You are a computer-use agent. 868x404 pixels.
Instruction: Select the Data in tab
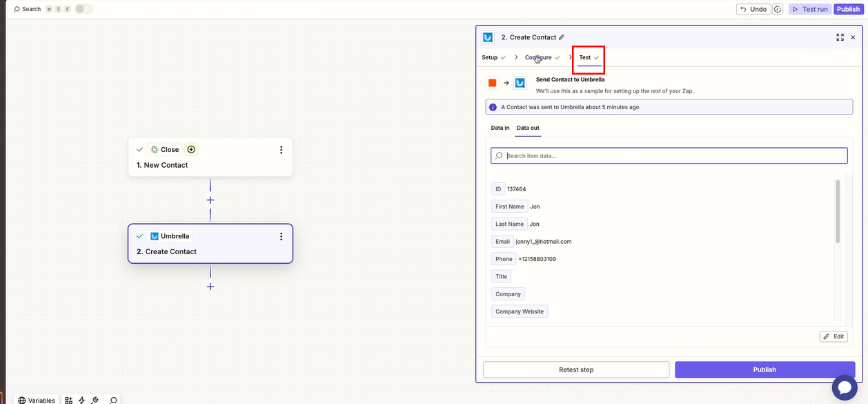(500, 128)
